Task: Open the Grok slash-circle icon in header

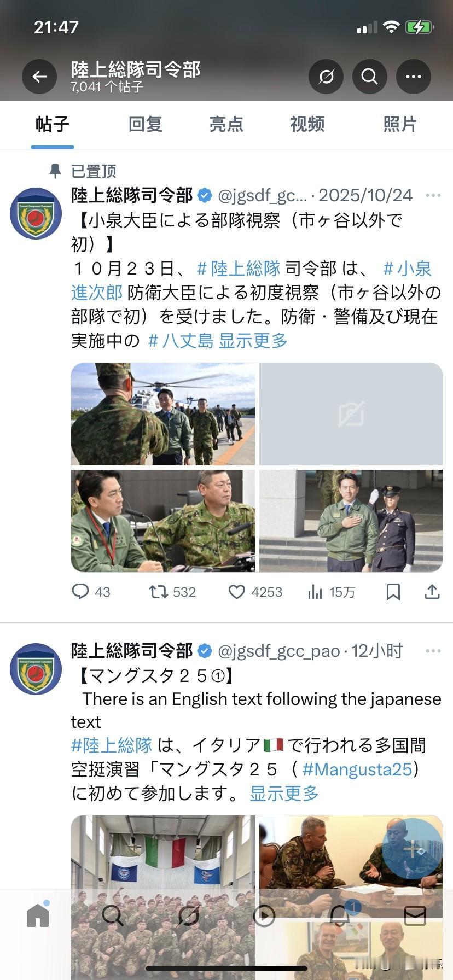Action: pyautogui.click(x=326, y=77)
